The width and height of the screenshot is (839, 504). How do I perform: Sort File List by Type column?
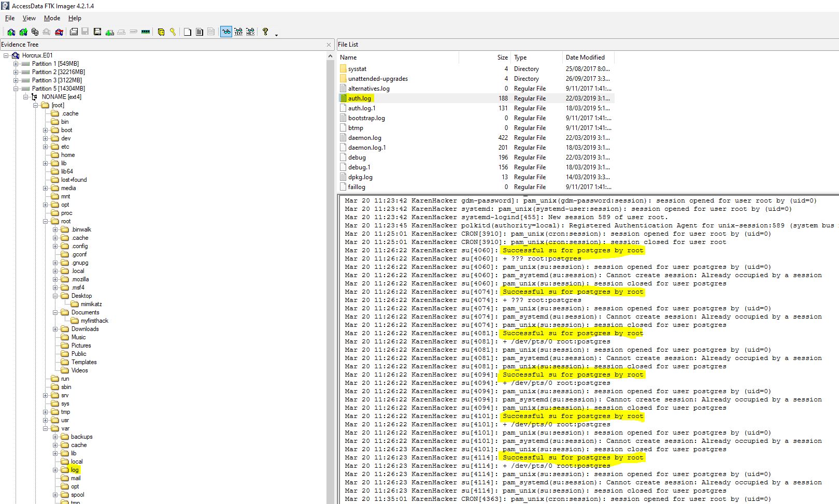click(537, 57)
